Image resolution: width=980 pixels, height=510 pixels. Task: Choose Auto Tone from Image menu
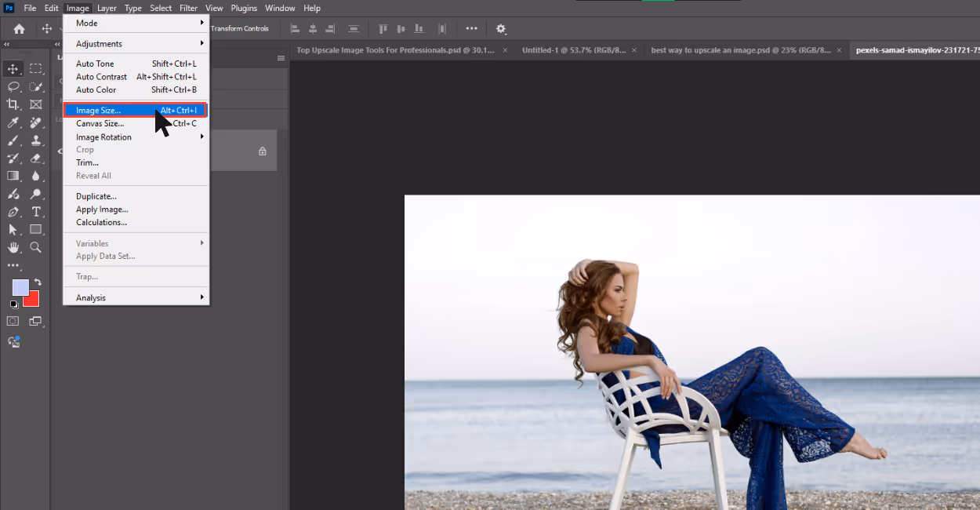tap(136, 64)
